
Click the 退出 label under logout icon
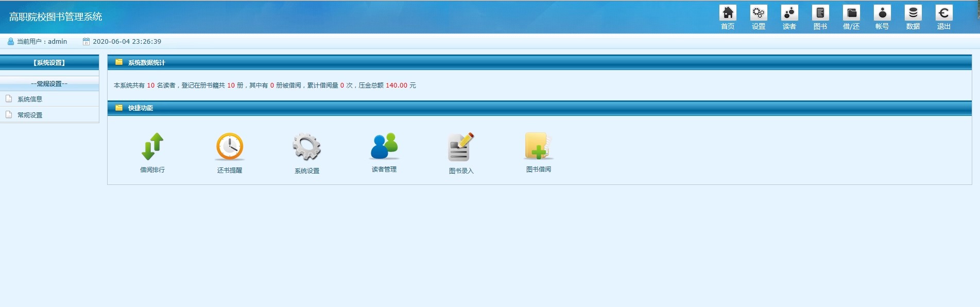coord(944,26)
